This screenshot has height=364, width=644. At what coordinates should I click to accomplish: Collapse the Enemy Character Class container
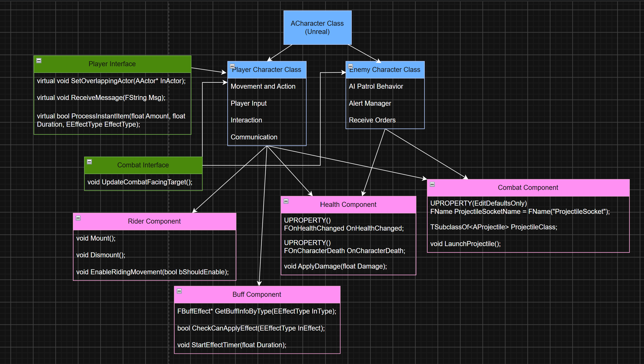350,66
